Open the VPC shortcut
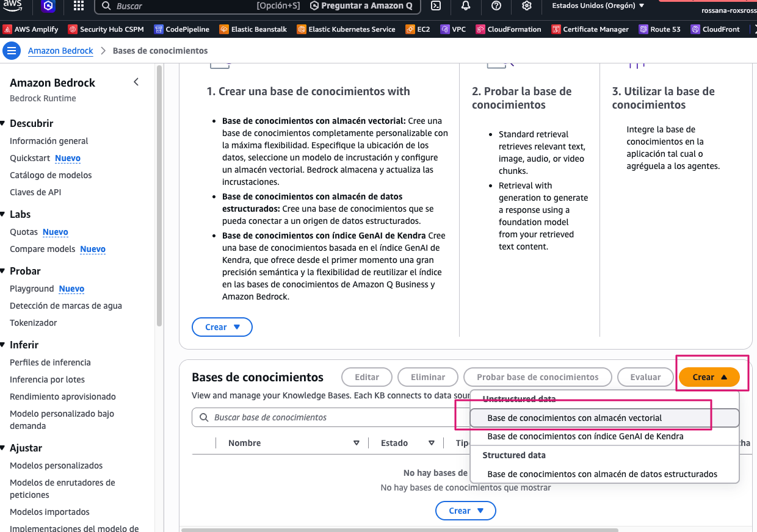 pos(453,29)
